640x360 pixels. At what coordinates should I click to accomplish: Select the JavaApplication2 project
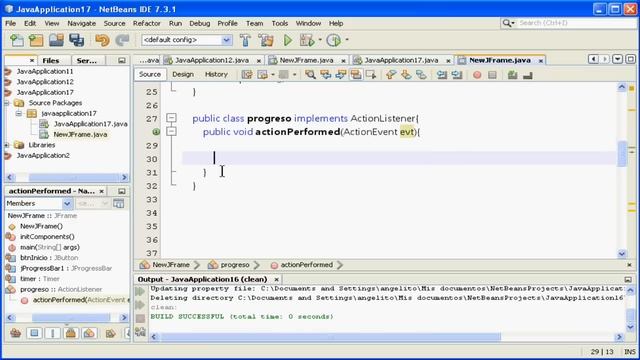[x=43, y=156]
